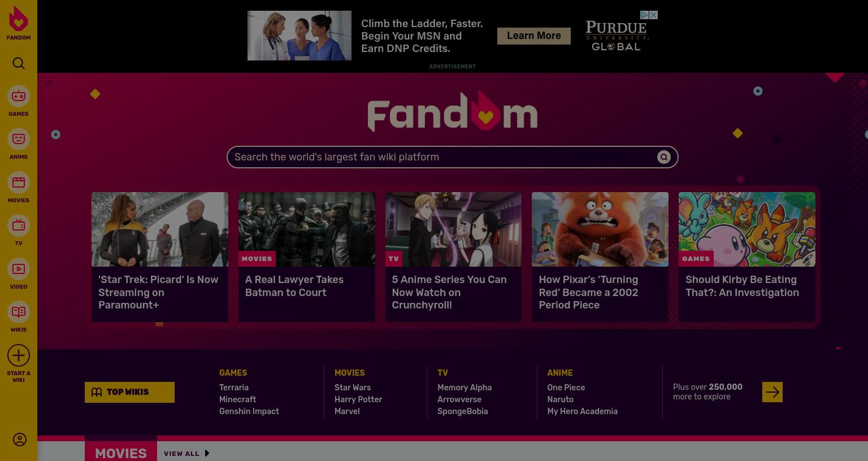Viewport: 868px width, 461px height.
Task: Open the Genshin Impact wiki link
Action: pos(249,411)
